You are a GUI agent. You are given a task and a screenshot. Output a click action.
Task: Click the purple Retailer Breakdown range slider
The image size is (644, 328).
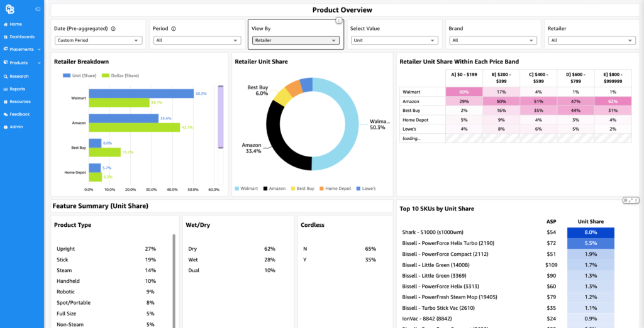click(x=221, y=117)
